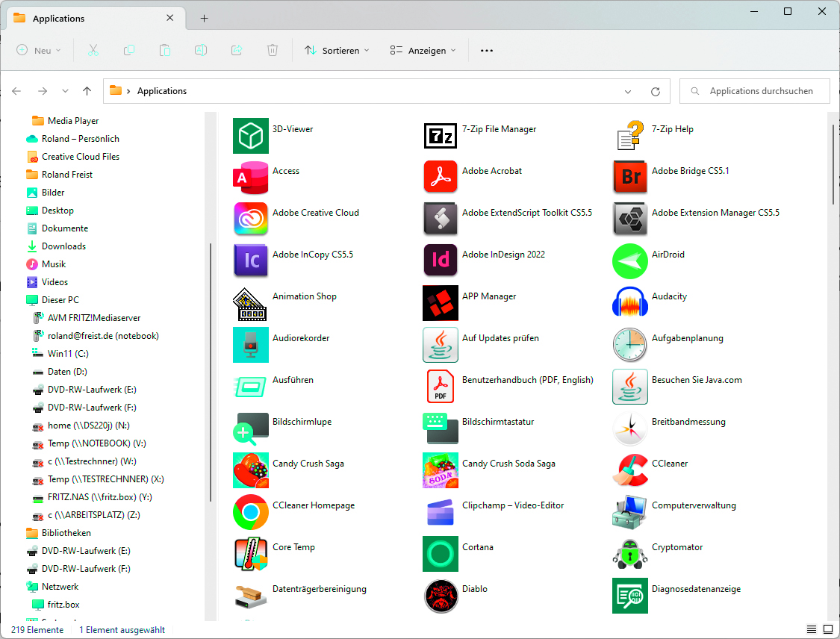Select the Animation Shop icon
Viewport: 840px width, 639px height.
click(249, 304)
